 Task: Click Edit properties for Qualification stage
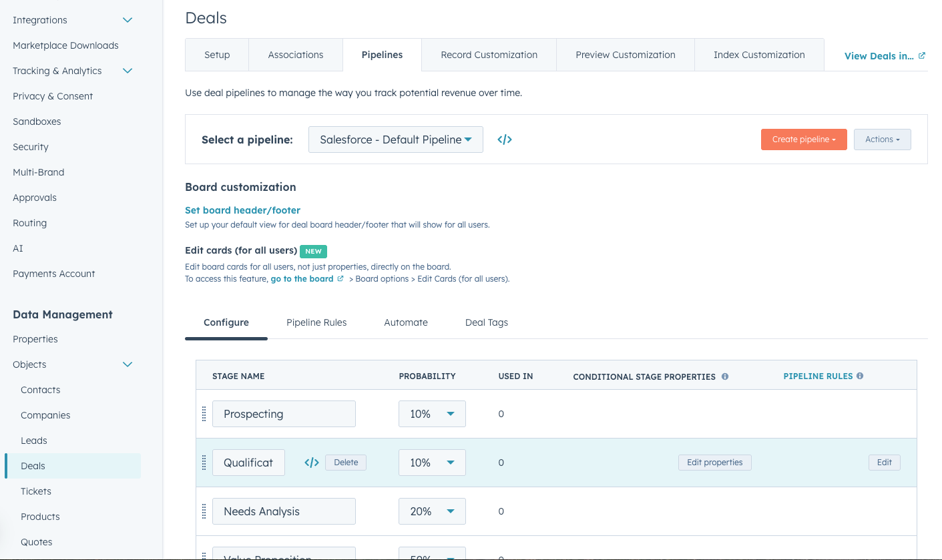pos(715,463)
